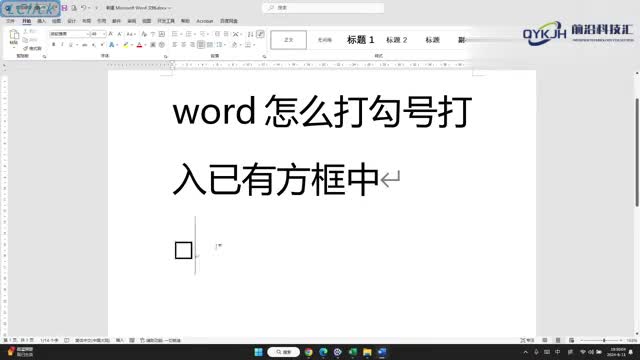
Task: Open the font name dropdown
Action: point(88,34)
